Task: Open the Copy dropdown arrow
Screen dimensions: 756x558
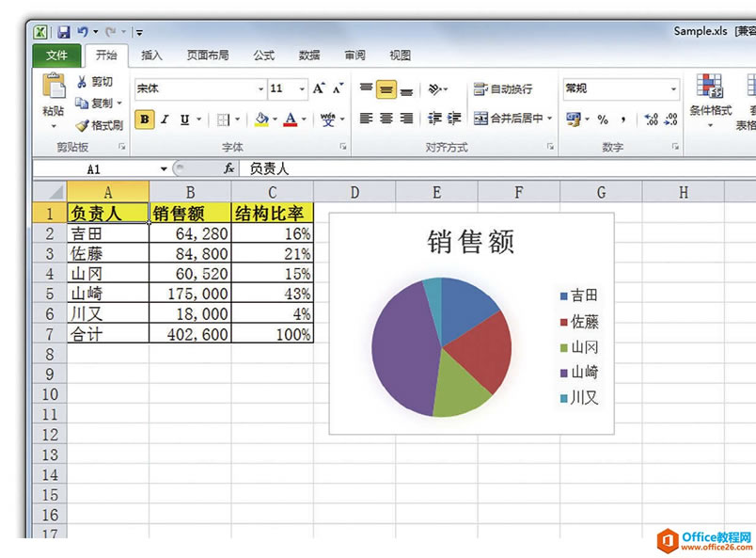Action: (x=119, y=103)
